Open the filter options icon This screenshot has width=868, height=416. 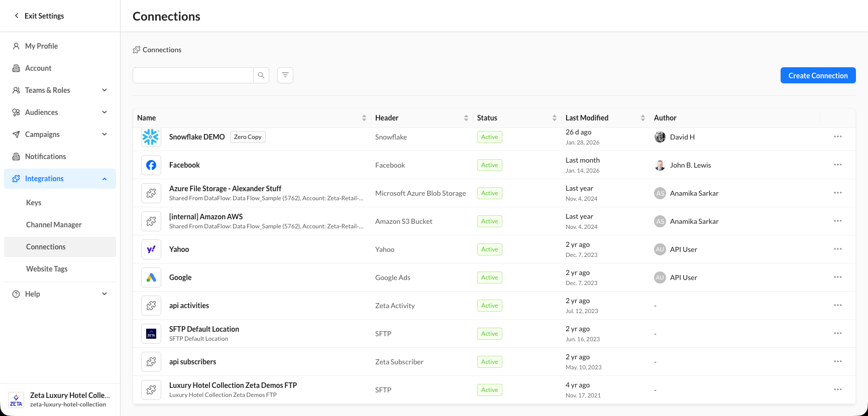[285, 75]
